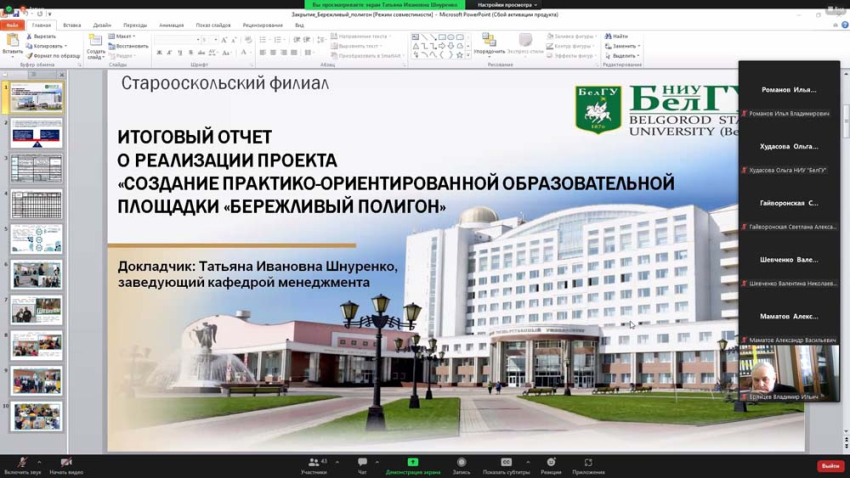Center align text in ribbon

(x=273, y=53)
